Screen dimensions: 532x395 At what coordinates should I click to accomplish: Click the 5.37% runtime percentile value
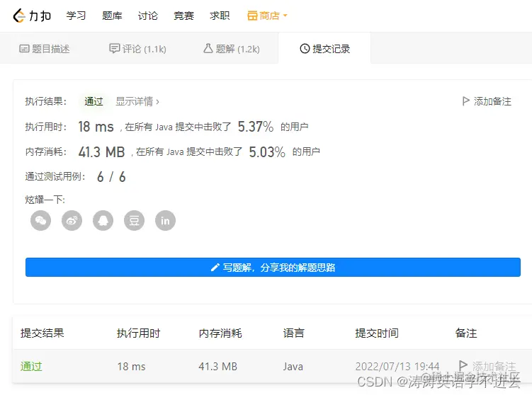pyautogui.click(x=256, y=127)
